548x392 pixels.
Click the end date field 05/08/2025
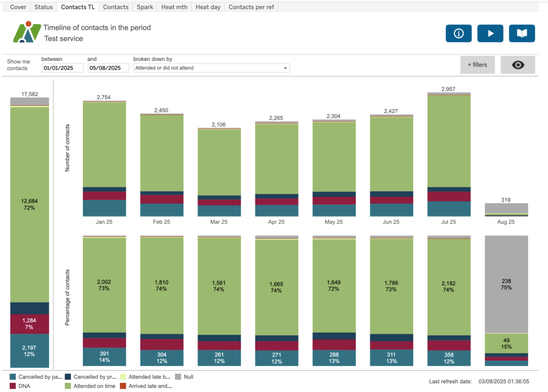108,68
